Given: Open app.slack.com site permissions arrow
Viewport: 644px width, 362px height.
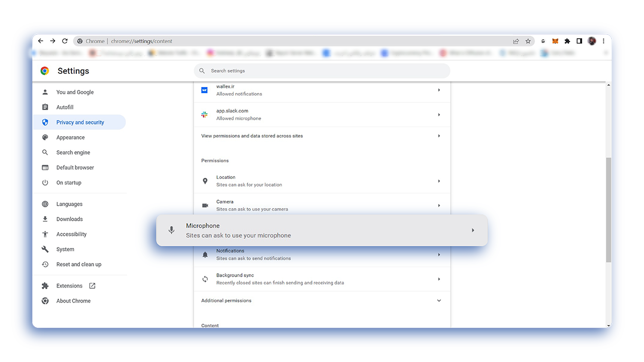Looking at the screenshot, I should pyautogui.click(x=439, y=115).
